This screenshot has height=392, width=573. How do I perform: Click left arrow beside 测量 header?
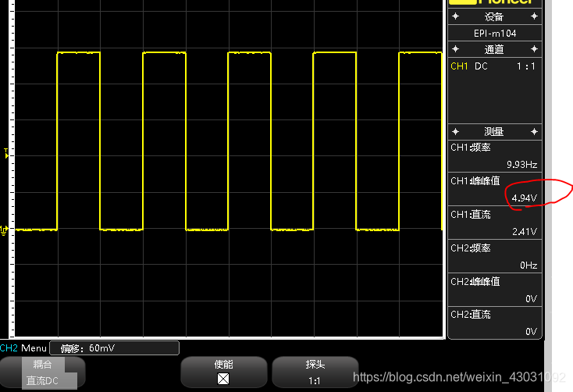tap(455, 132)
